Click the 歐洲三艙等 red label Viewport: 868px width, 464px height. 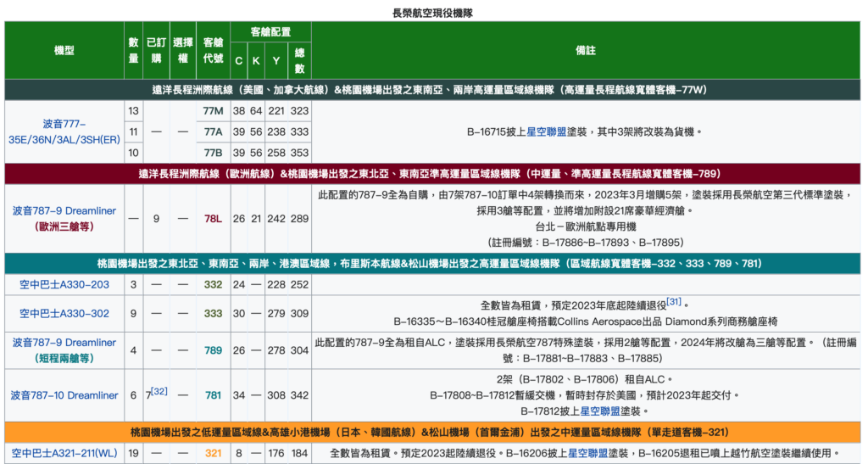pyautogui.click(x=64, y=226)
